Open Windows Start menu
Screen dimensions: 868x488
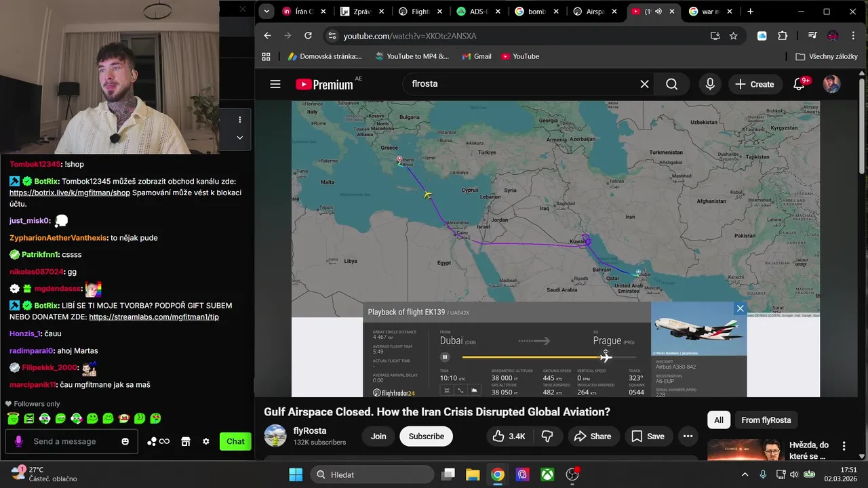point(296,474)
